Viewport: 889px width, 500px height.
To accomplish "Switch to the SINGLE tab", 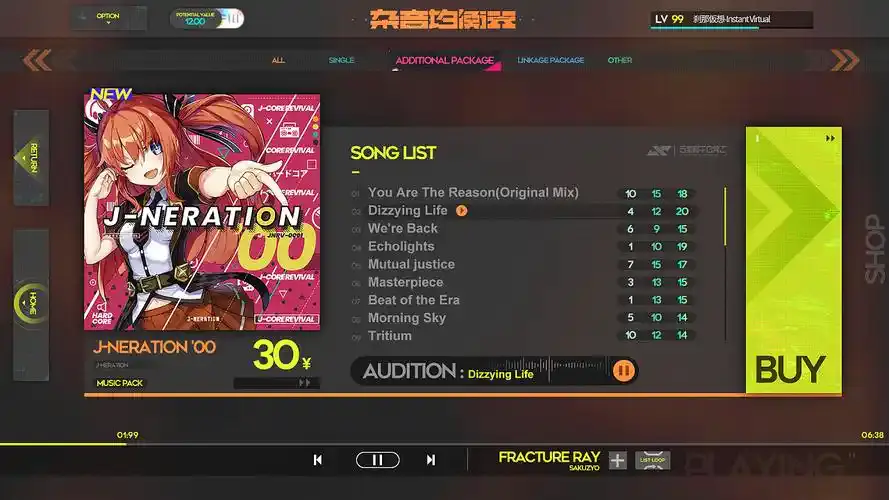I will [341, 60].
